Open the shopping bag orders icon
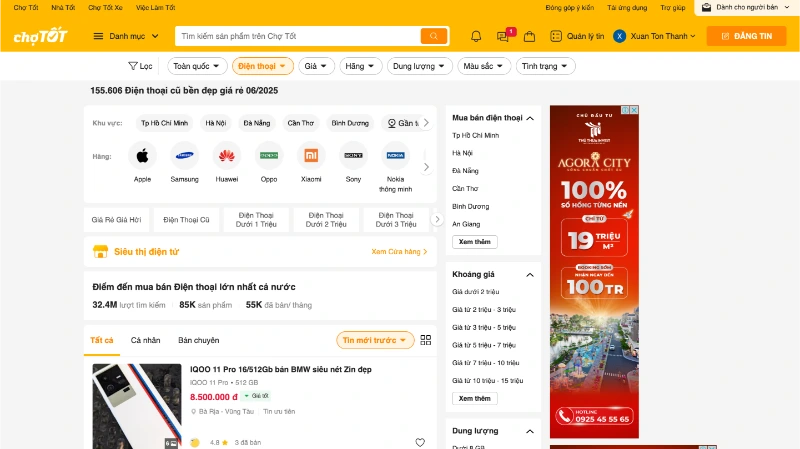Image resolution: width=800 pixels, height=449 pixels. click(530, 36)
